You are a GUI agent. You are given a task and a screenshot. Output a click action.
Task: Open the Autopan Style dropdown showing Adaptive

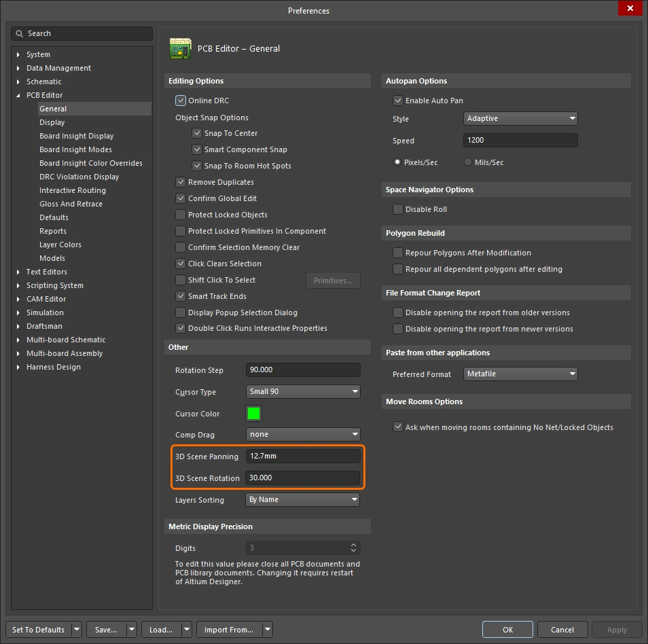pos(520,118)
